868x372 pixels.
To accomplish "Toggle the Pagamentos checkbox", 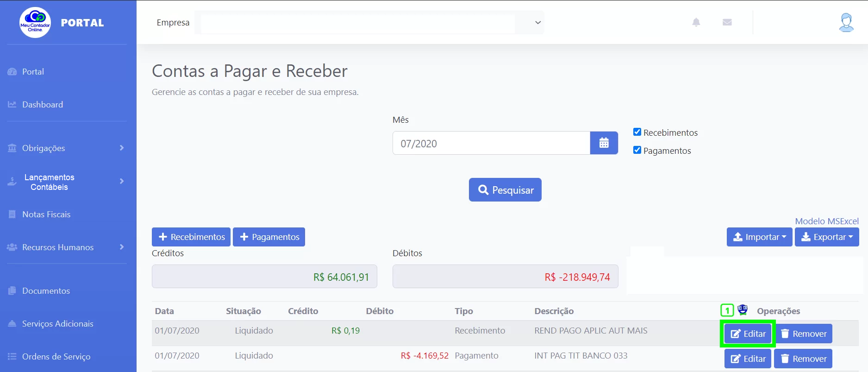I will point(637,150).
